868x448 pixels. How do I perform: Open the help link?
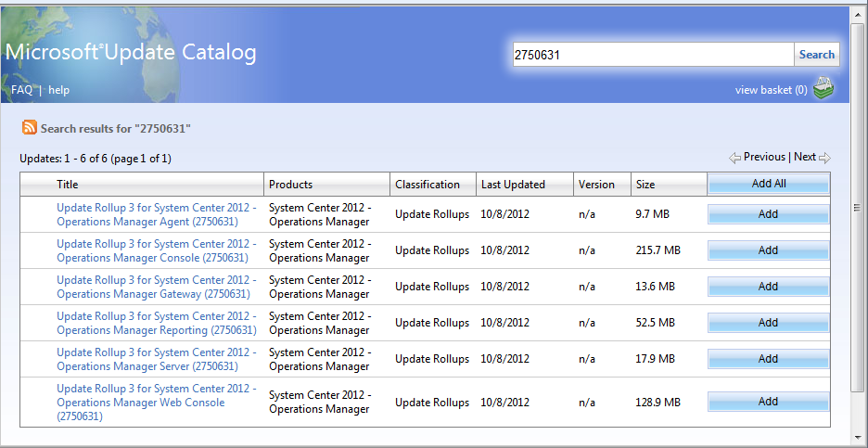tap(59, 90)
